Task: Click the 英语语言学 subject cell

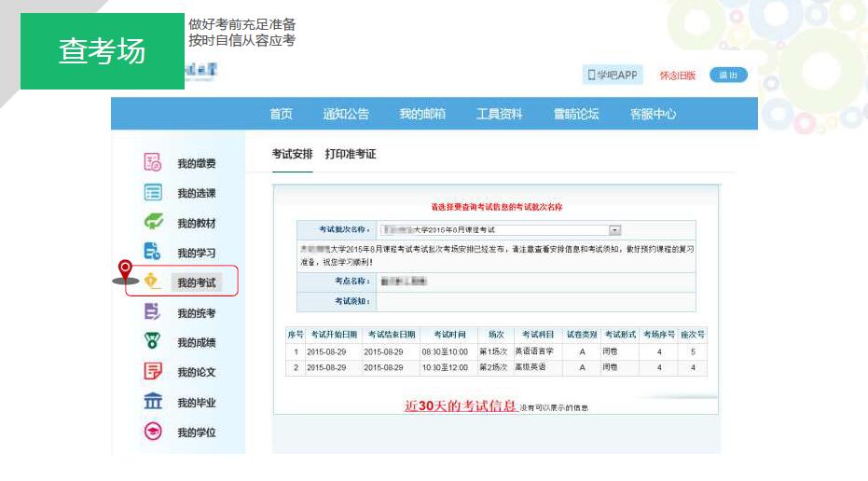Action: click(534, 351)
